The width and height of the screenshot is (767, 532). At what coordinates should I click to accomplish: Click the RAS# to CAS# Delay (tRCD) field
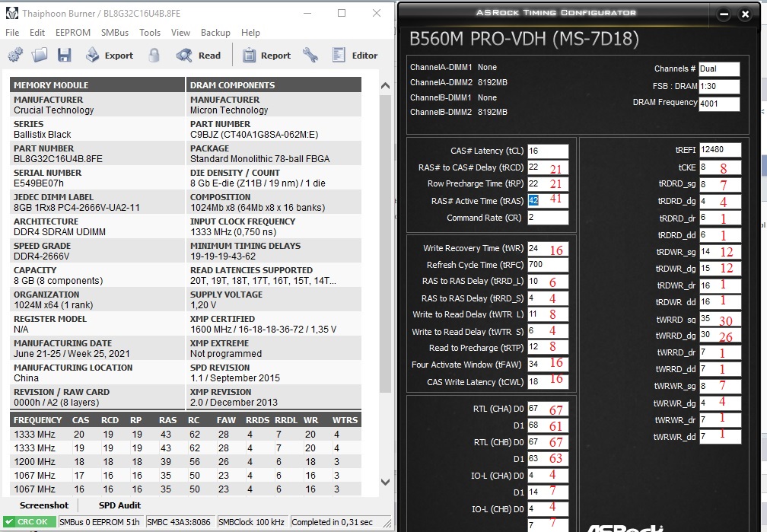pos(548,167)
